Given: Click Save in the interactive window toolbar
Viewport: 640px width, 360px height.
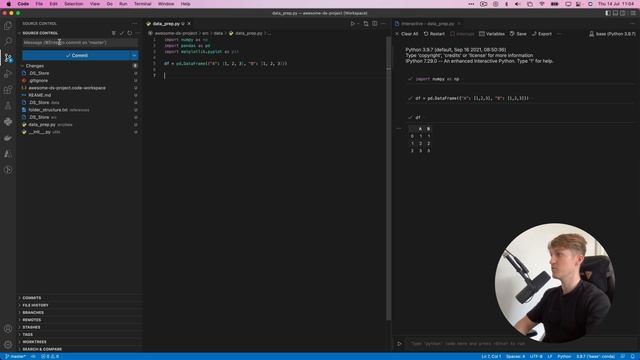Looking at the screenshot, I should (x=518, y=34).
